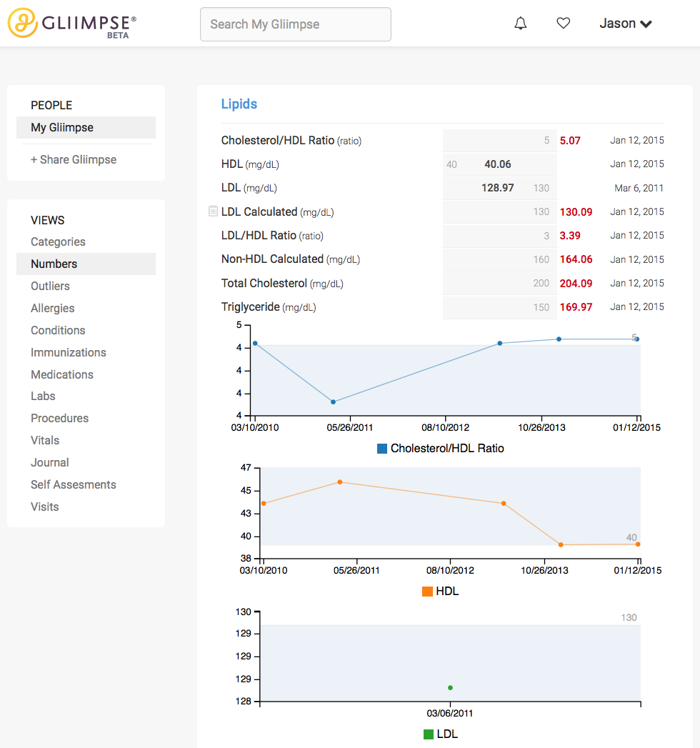The width and height of the screenshot is (700, 748).
Task: Select the LDL (mg/dL) row label
Action: click(249, 188)
